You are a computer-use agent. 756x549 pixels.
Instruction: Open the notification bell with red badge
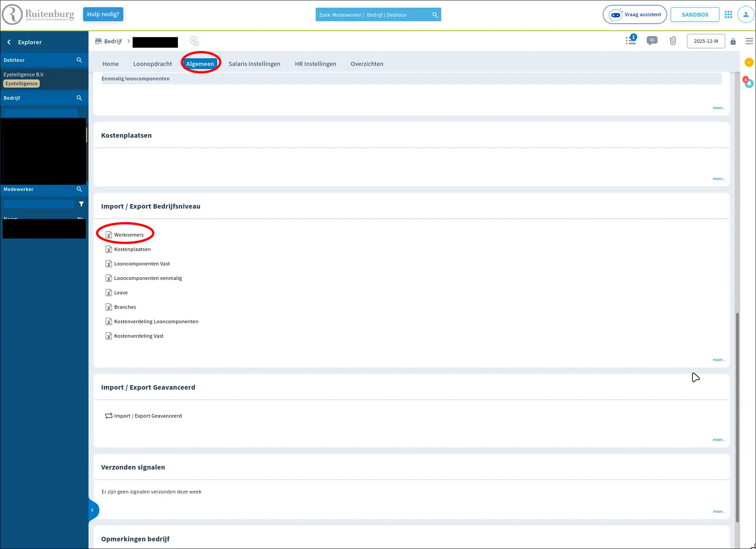coord(749,84)
